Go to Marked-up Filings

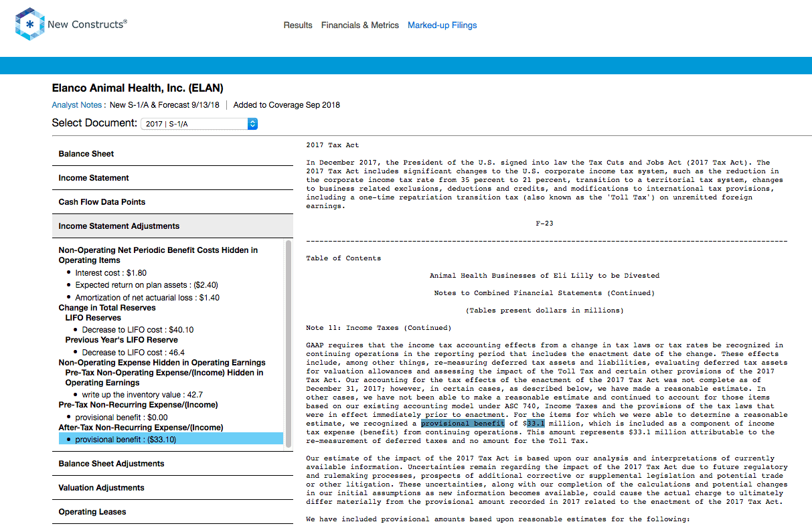(442, 25)
